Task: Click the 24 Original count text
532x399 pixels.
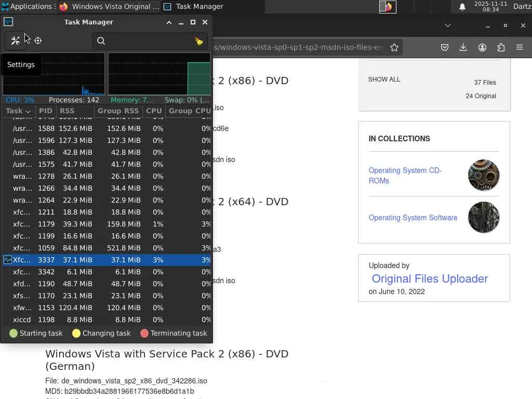Action: click(x=481, y=96)
